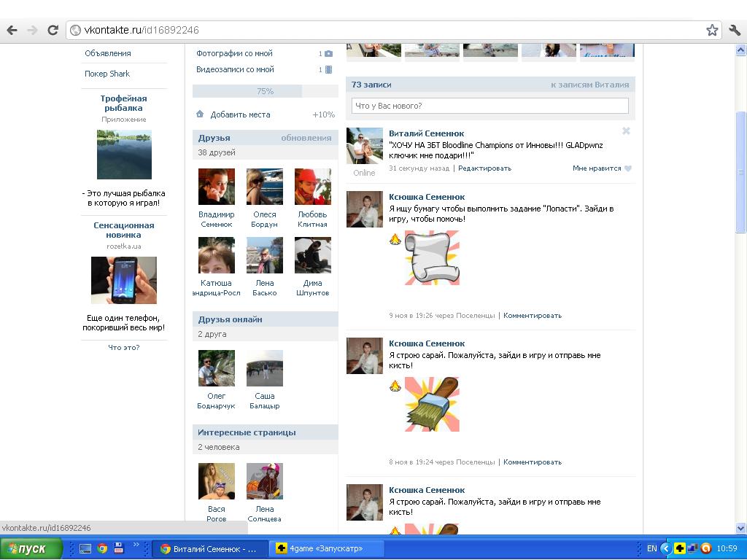Click the browser reload button
Viewport: 747px width, 560px height.
click(53, 30)
